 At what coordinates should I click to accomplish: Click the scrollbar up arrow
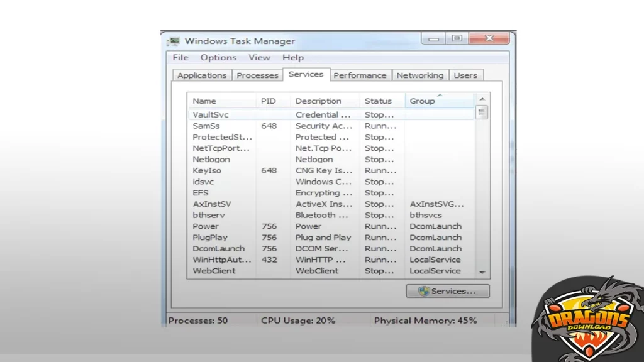coord(482,99)
